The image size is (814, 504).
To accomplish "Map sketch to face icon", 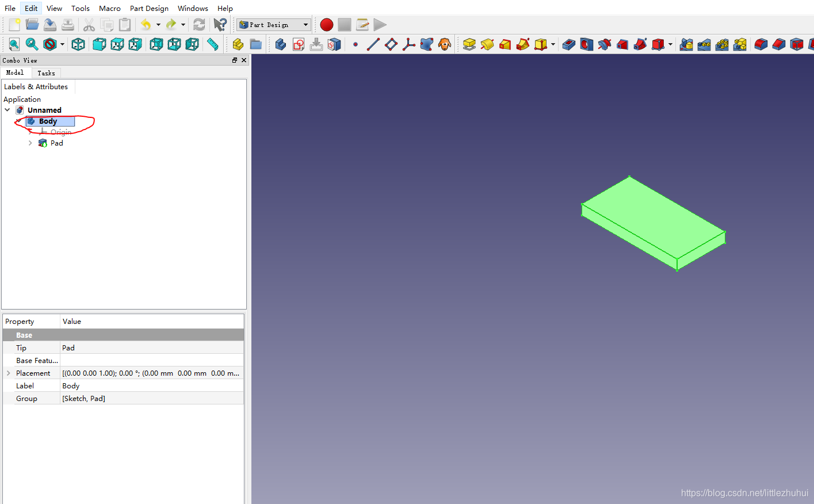I will point(334,44).
